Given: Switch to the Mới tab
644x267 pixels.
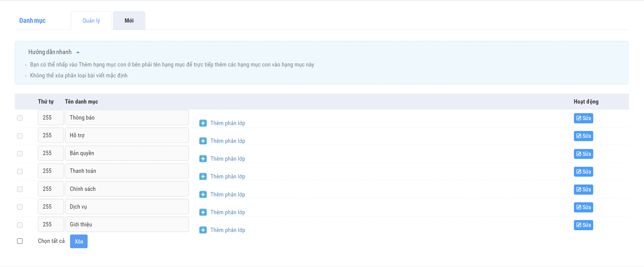Looking at the screenshot, I should pos(129,21).
